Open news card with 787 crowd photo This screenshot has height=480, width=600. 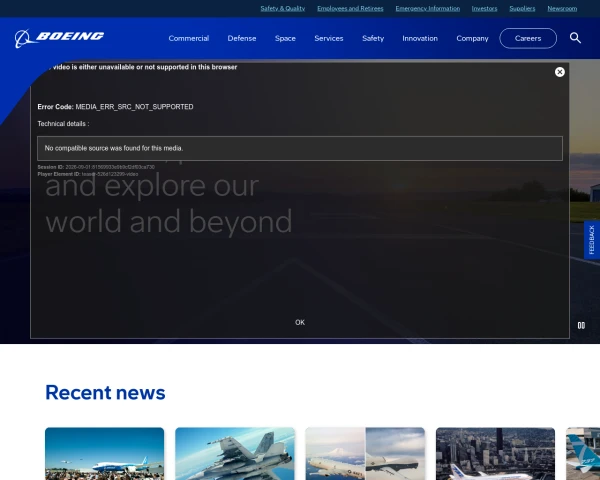pos(104,454)
